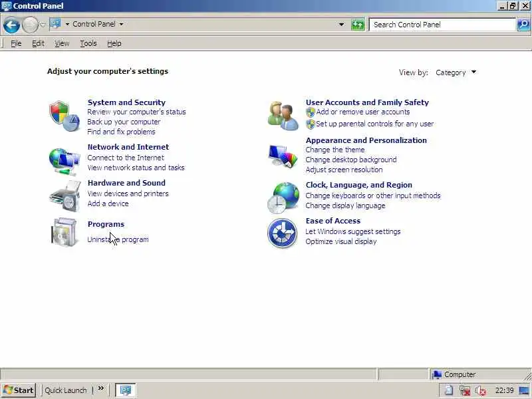
Task: Click the search magnifier button
Action: pyautogui.click(x=523, y=25)
